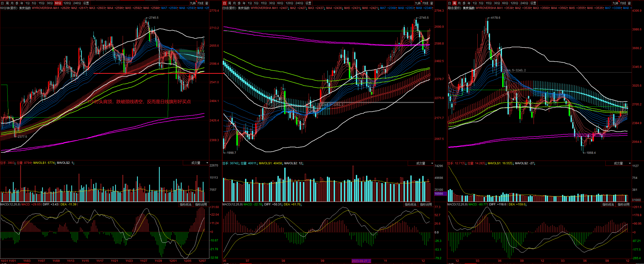Open 设置 settings in the right chart toolbar
This screenshot has width=644, height=264.
point(533,3)
